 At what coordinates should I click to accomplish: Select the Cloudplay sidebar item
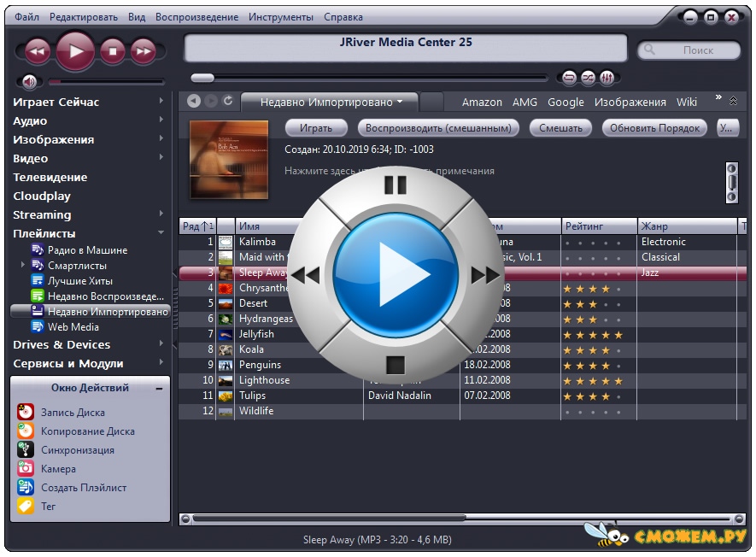pos(42,196)
